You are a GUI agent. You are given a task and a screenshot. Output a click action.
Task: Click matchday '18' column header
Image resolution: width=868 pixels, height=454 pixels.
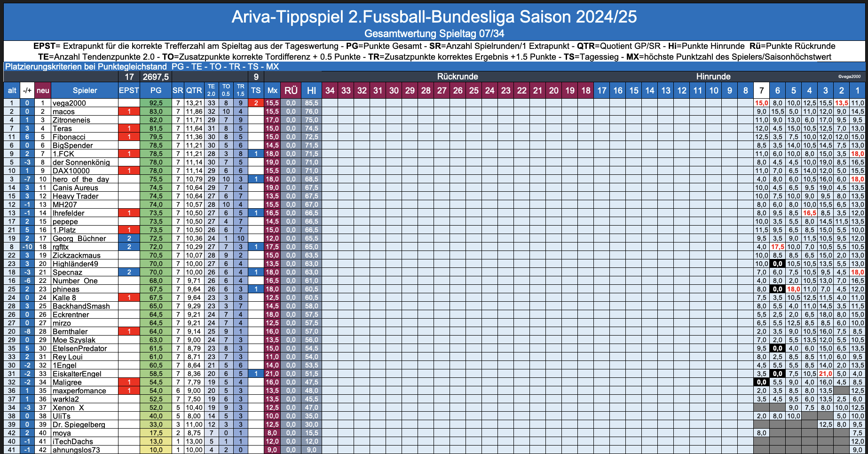586,91
